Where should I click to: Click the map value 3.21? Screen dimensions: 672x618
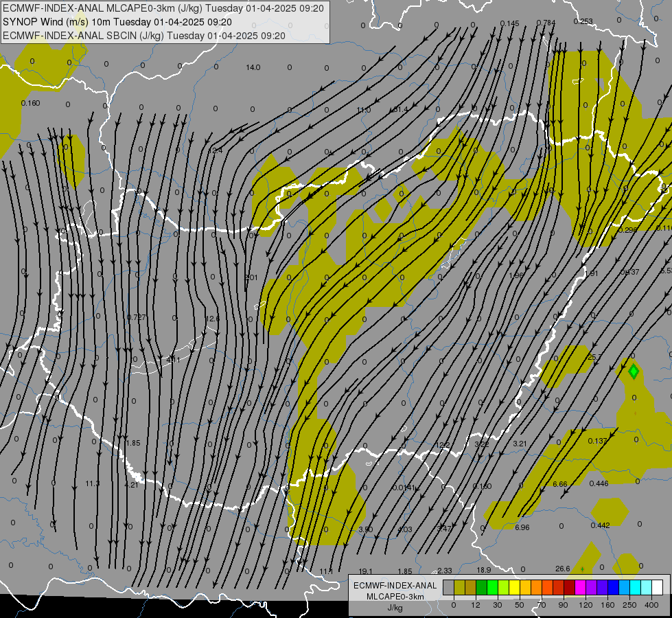[x=520, y=444]
